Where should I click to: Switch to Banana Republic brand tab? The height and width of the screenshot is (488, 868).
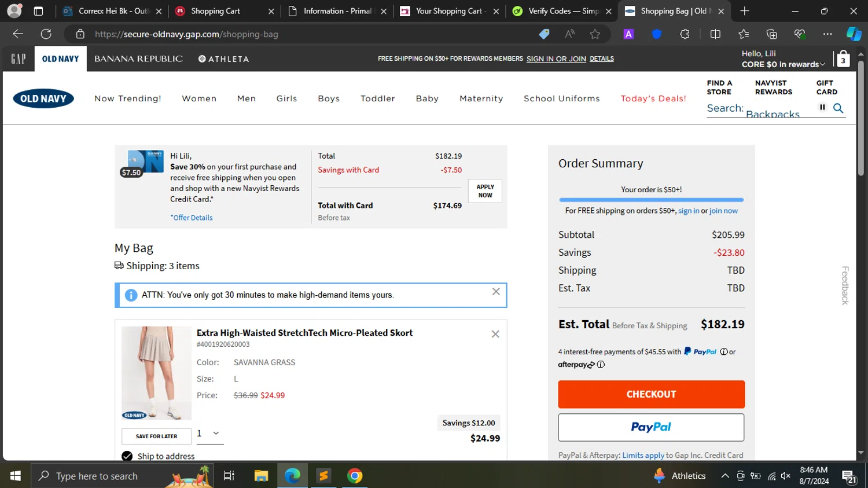(138, 58)
